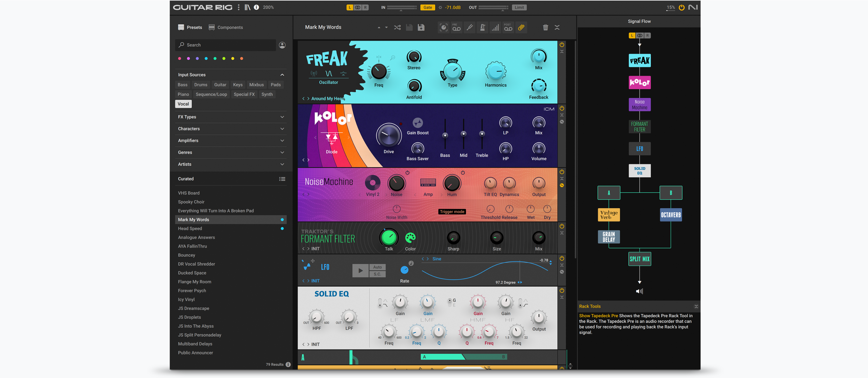The image size is (868, 378).
Task: Toggle Formant Filter module power
Action: [x=562, y=226]
